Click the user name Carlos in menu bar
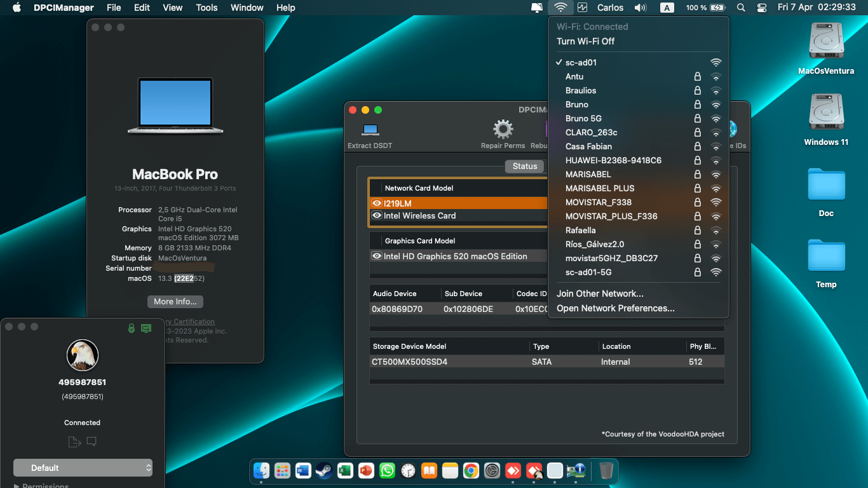This screenshot has height=488, width=868. [611, 8]
